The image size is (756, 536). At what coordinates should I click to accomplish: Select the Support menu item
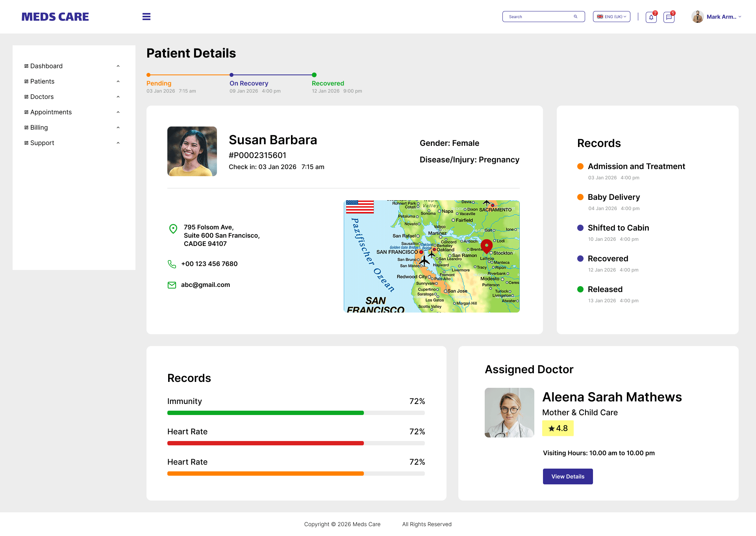tap(42, 143)
